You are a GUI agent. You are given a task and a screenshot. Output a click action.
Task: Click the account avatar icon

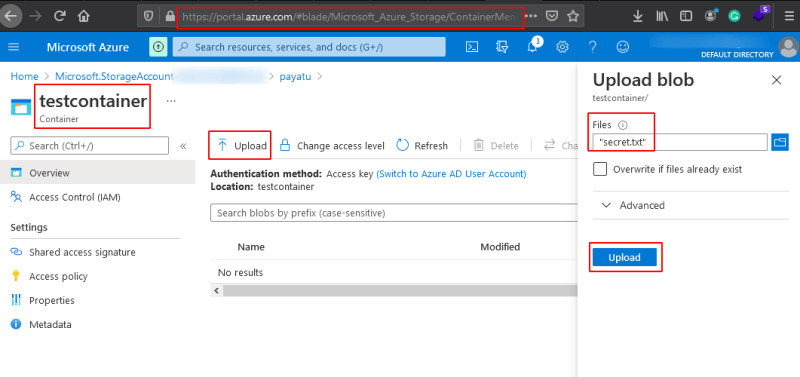click(789, 47)
